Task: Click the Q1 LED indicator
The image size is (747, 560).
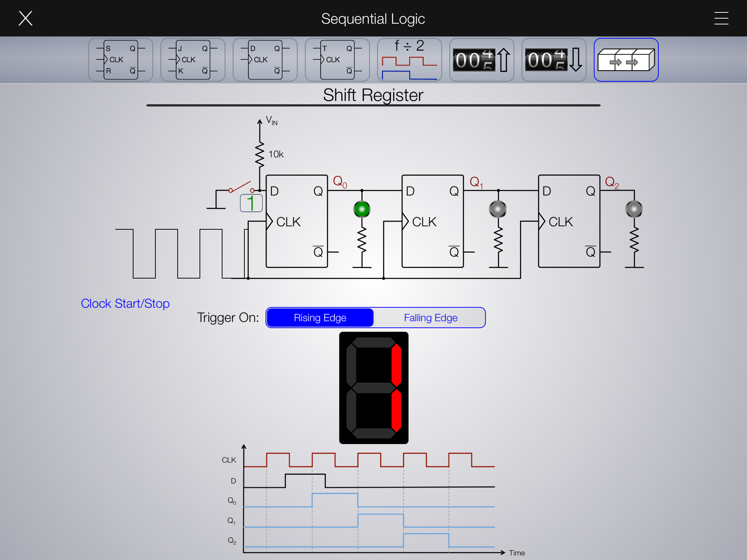Action: [498, 209]
